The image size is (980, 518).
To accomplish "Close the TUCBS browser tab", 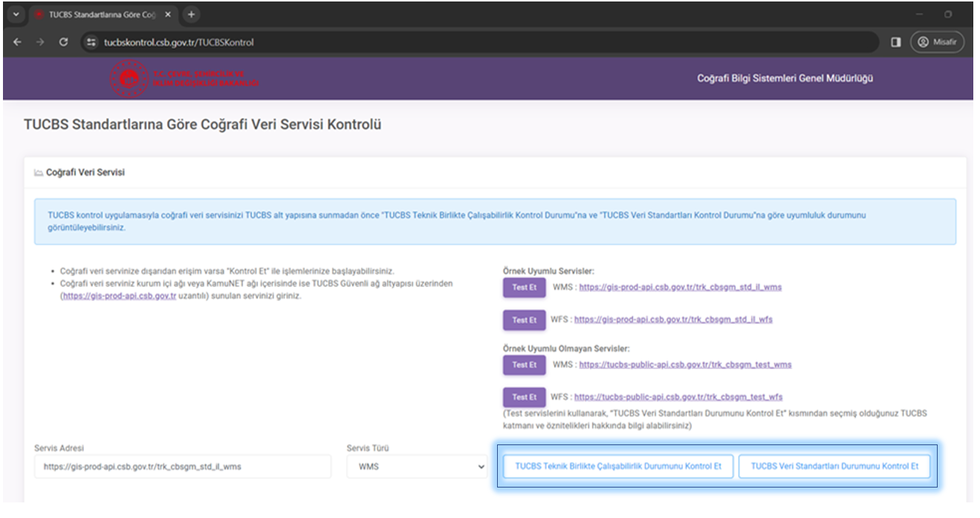I will (167, 15).
